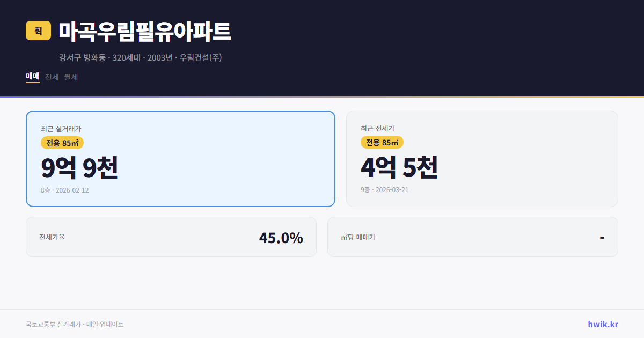This screenshot has width=644, height=338.
Task: Click the 전용 85㎡ badge on 전세가 card
Action: 382,142
